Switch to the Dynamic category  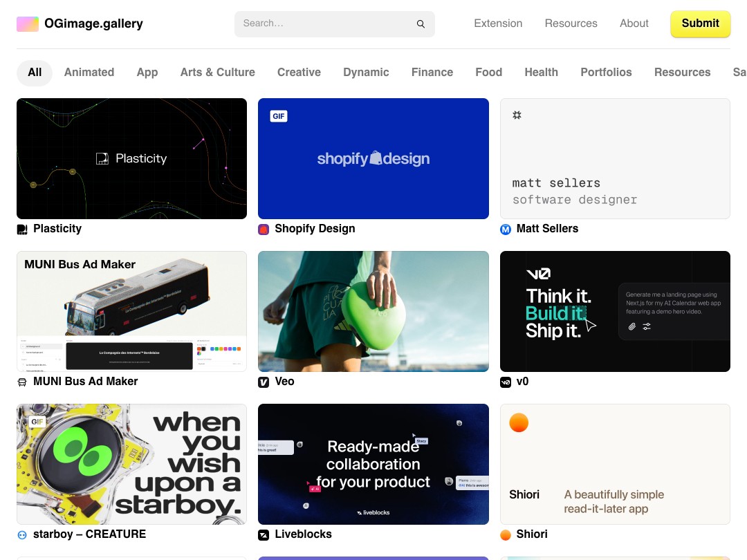point(366,73)
